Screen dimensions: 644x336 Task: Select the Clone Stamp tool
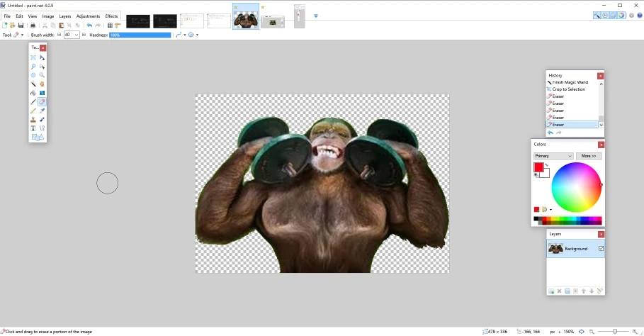pyautogui.click(x=33, y=120)
